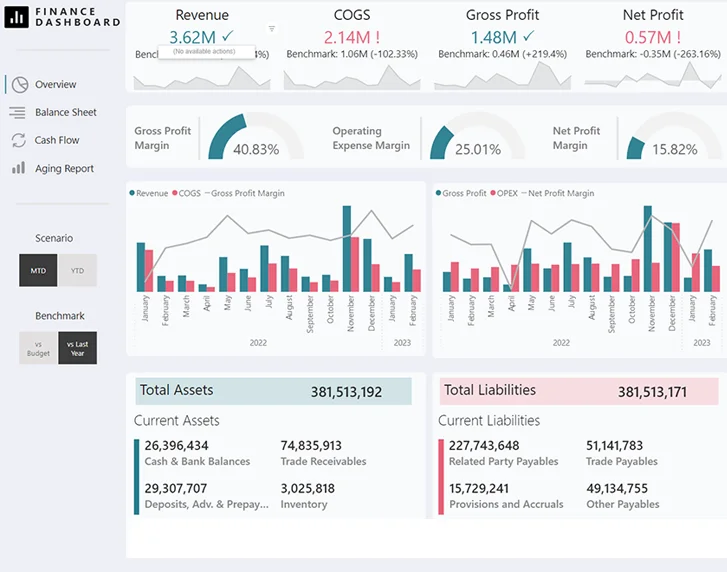This screenshot has width=727, height=572.
Task: Click the Finance Dashboard logo icon
Action: click(16, 17)
